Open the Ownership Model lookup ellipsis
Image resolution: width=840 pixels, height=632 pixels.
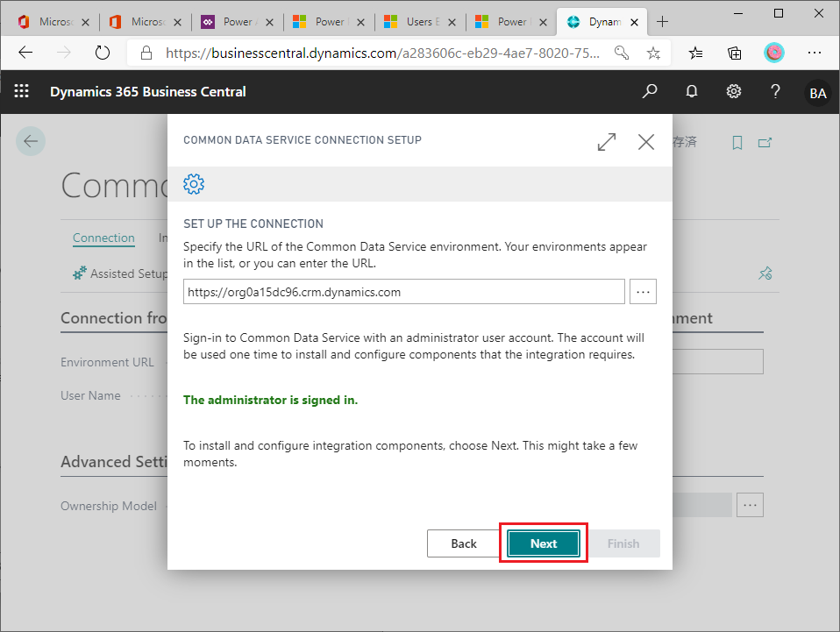point(750,505)
